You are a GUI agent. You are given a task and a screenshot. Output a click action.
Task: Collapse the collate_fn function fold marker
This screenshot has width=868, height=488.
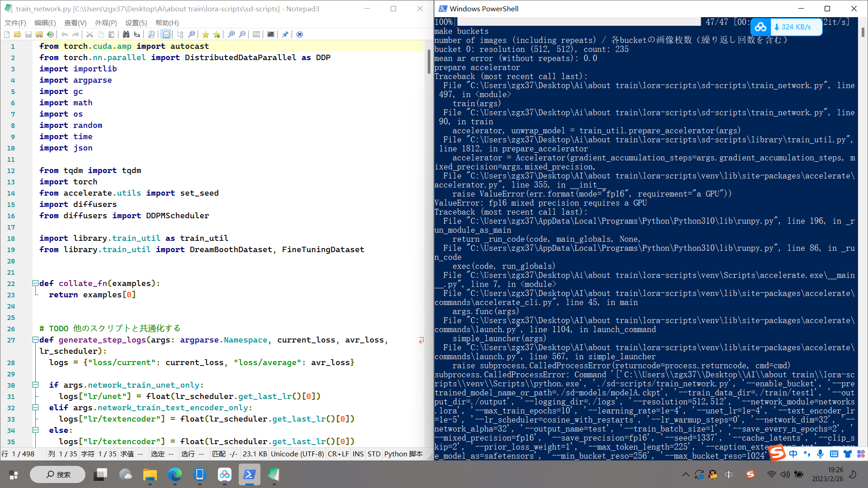35,283
